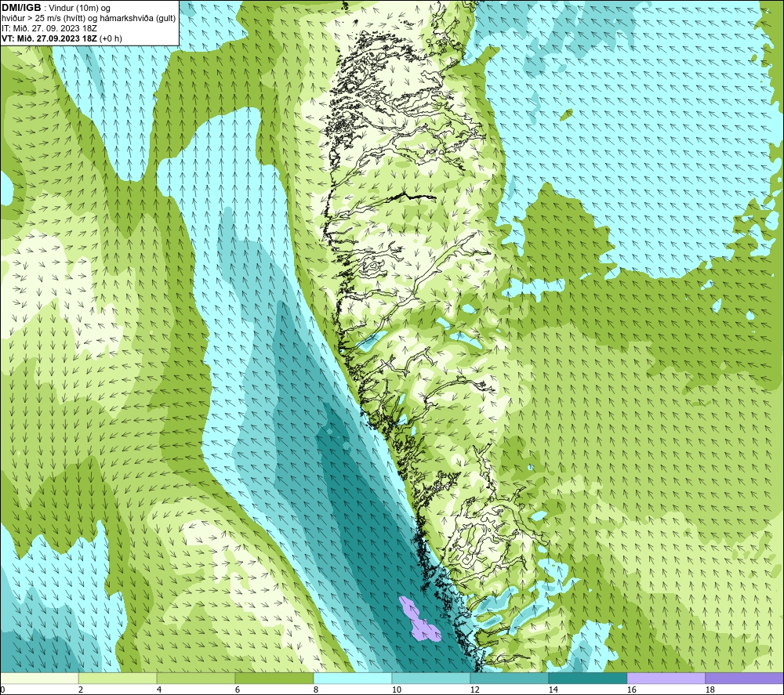
Task: Click the purple high-wind patch on the map
Action: click(x=419, y=621)
